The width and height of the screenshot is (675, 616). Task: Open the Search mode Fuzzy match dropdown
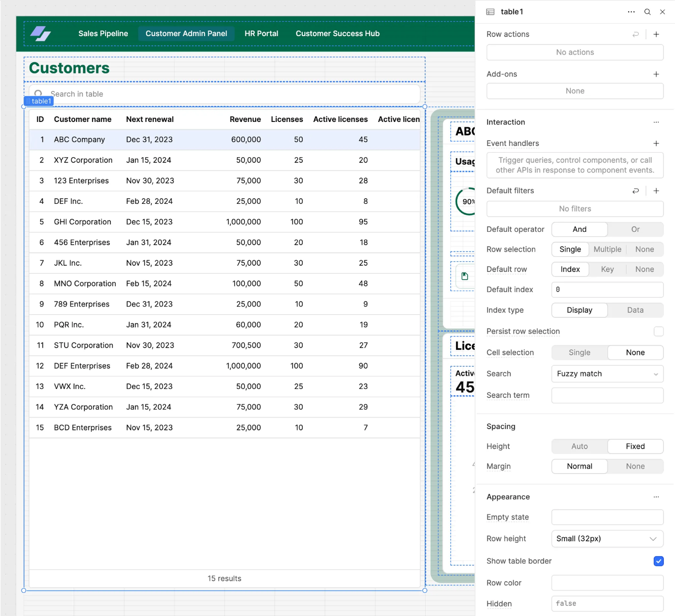pos(607,374)
